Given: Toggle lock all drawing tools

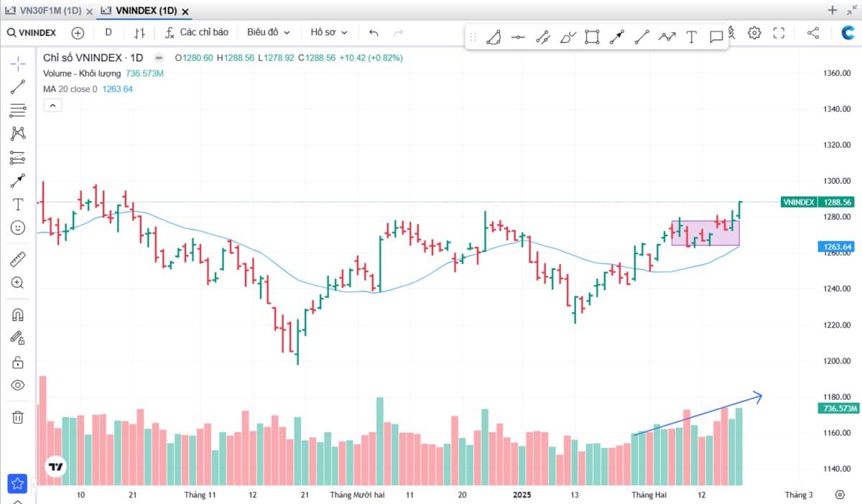Looking at the screenshot, I should (18, 362).
